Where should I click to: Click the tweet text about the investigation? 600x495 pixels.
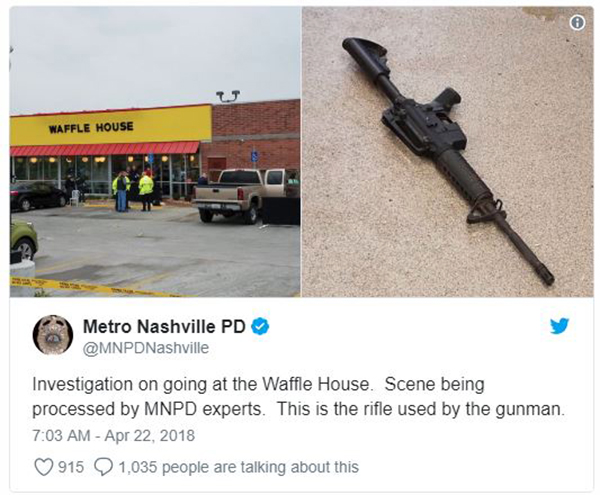pos(298,397)
